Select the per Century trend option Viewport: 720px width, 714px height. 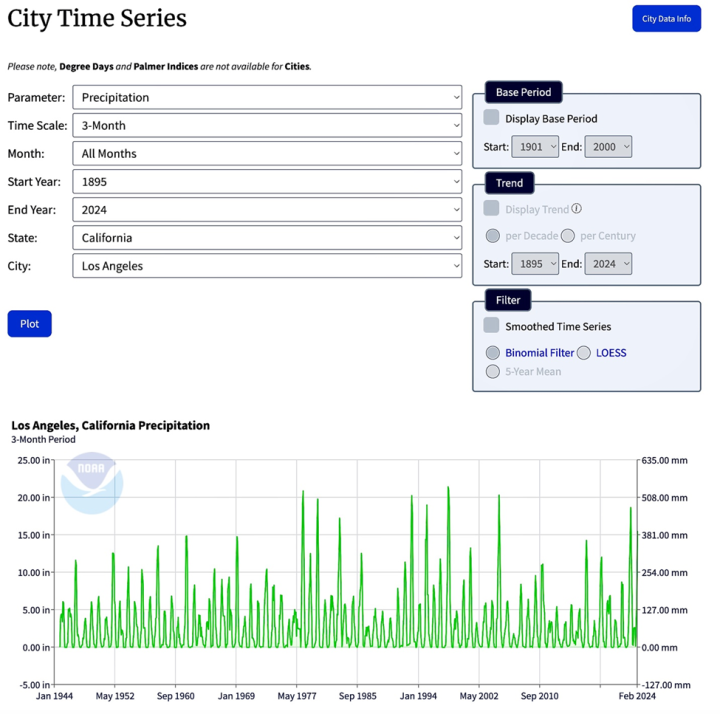coord(568,236)
